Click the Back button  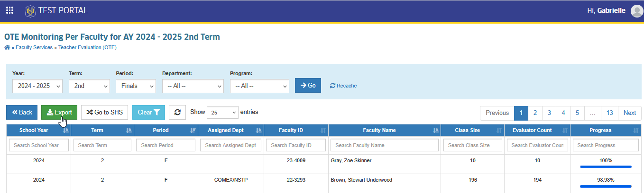[22, 112]
